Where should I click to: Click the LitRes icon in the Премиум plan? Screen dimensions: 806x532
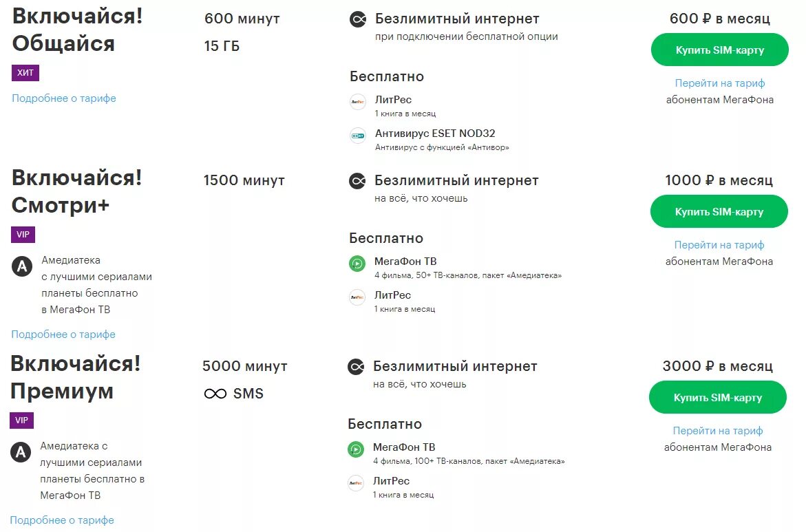(x=356, y=483)
